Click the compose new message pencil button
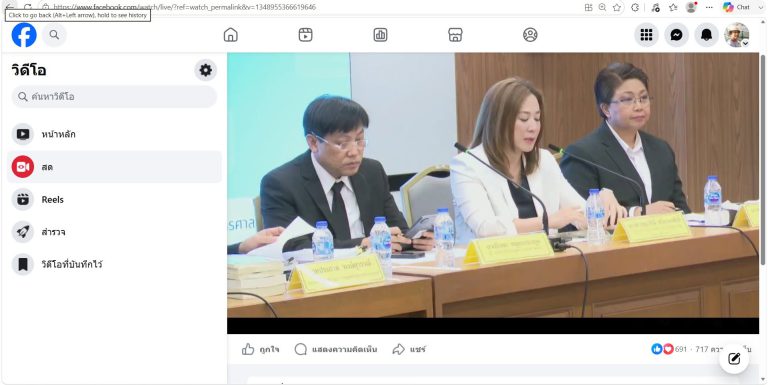 click(734, 359)
